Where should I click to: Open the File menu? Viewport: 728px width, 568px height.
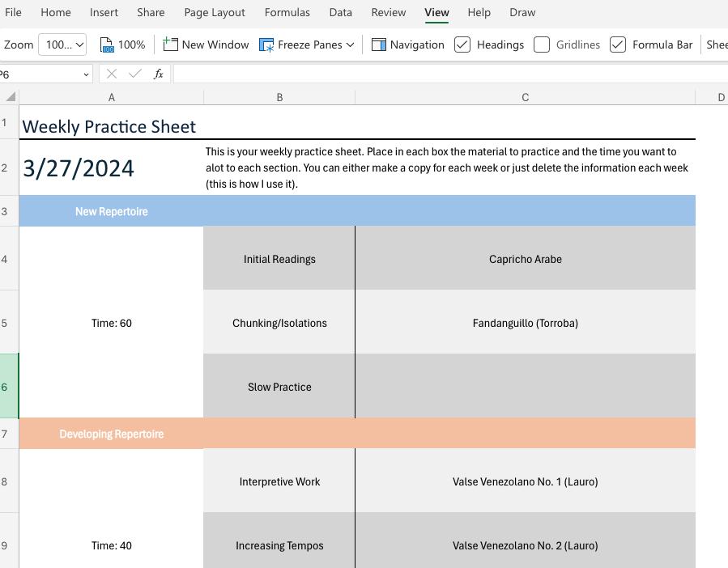pos(13,12)
